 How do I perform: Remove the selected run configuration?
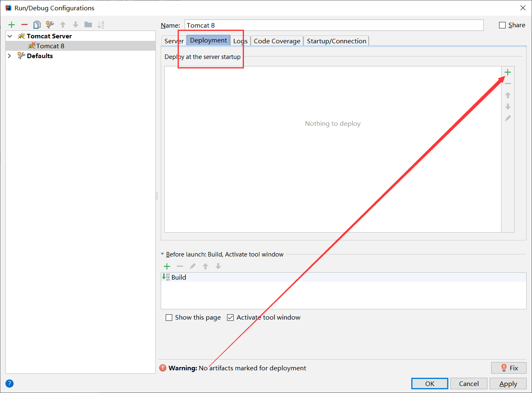coord(24,25)
